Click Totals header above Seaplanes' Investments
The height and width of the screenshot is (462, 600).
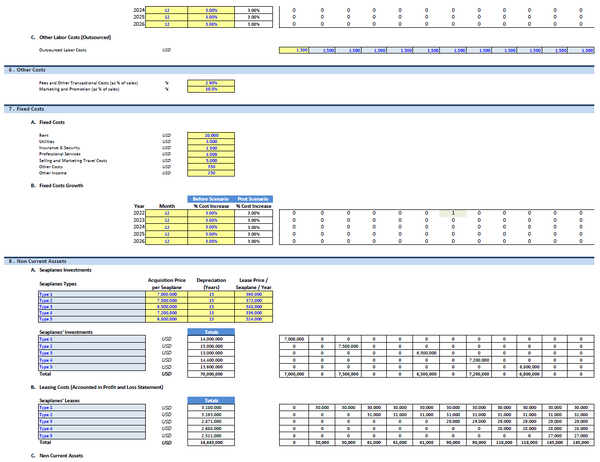click(211, 332)
